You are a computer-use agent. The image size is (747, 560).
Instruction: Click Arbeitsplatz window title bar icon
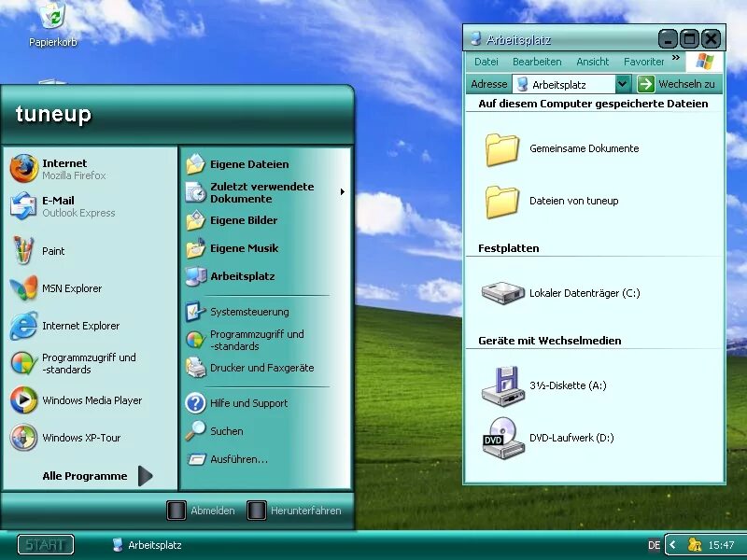[x=475, y=38]
